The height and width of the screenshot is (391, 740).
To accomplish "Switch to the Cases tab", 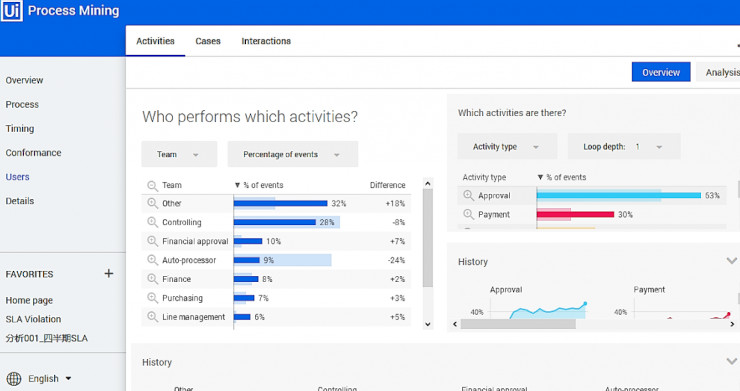I will [208, 41].
